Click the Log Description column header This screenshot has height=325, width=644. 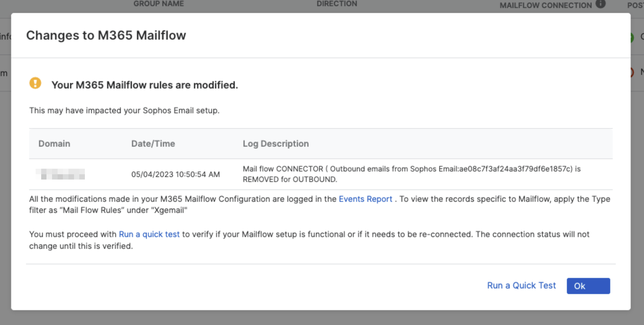275,144
